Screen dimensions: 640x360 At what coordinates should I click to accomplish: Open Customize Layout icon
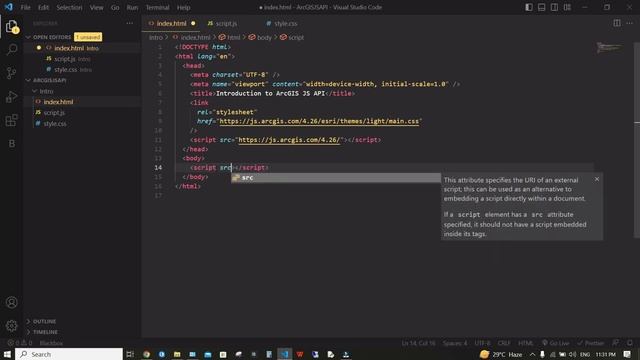point(567,7)
